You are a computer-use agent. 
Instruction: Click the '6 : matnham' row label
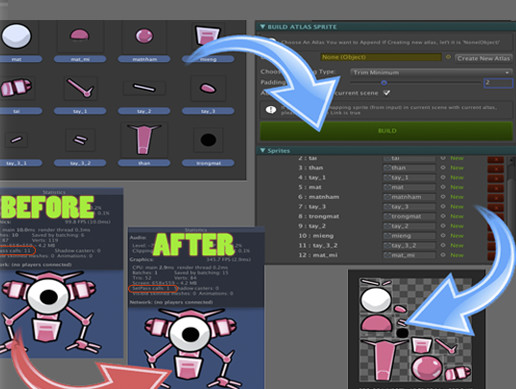point(318,197)
